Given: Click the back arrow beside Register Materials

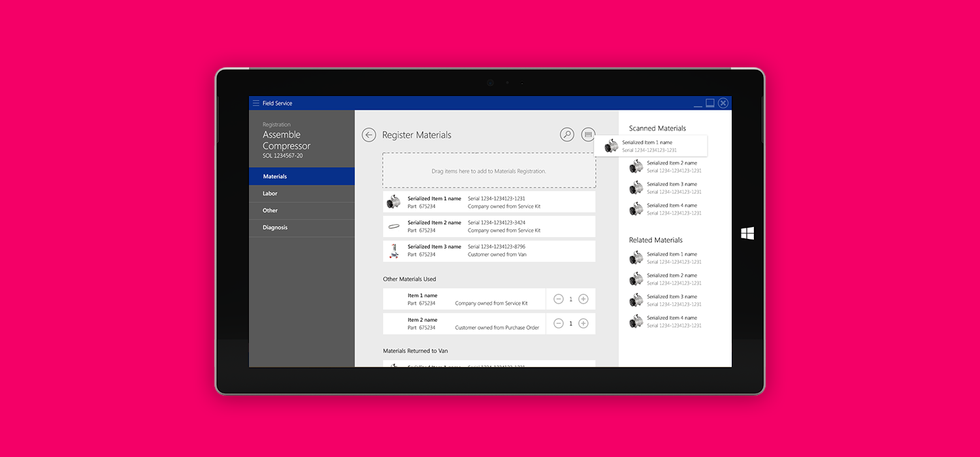Looking at the screenshot, I should pos(368,134).
